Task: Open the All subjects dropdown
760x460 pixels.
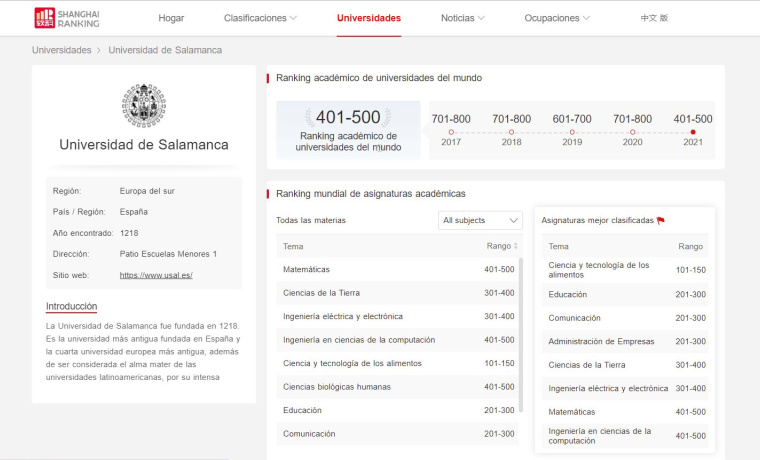Action: point(481,220)
